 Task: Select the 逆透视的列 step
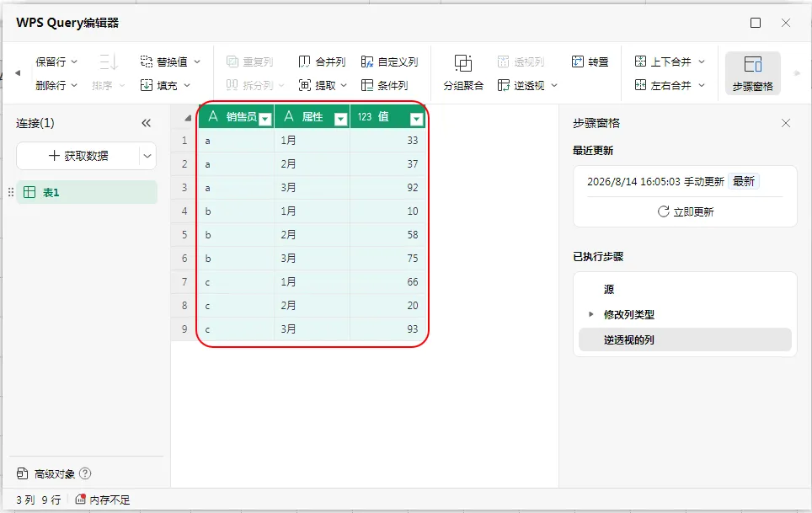685,340
